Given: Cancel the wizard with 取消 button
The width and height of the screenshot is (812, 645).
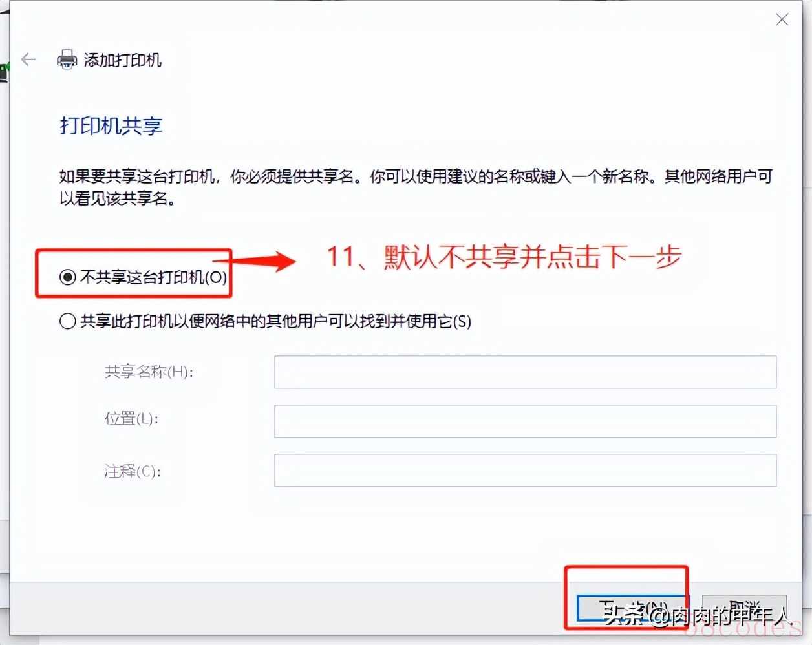Looking at the screenshot, I should [x=744, y=609].
